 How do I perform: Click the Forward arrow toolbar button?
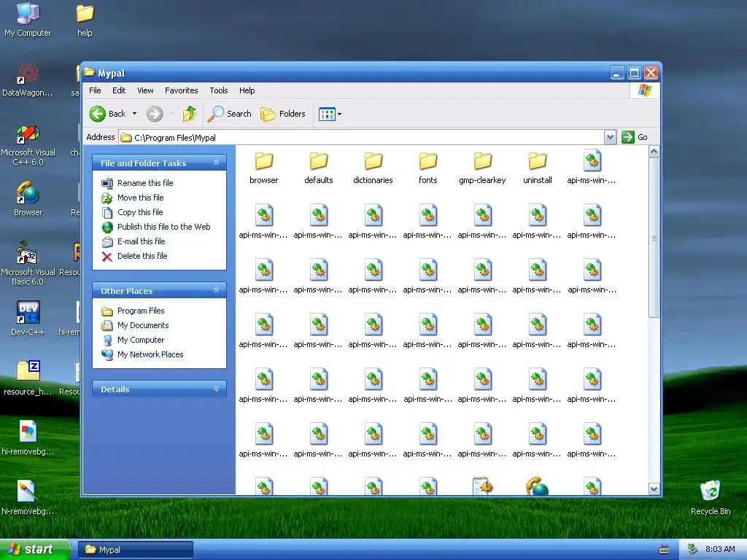point(155,114)
